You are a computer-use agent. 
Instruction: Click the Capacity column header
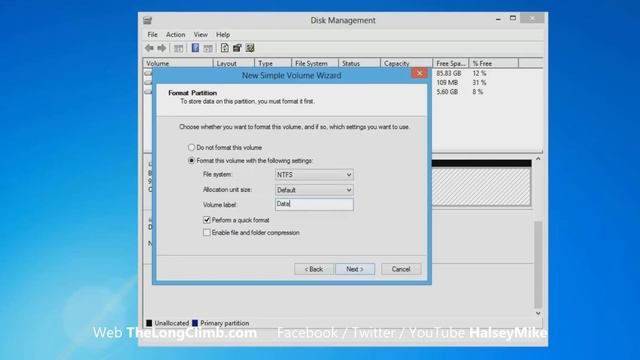coord(407,63)
